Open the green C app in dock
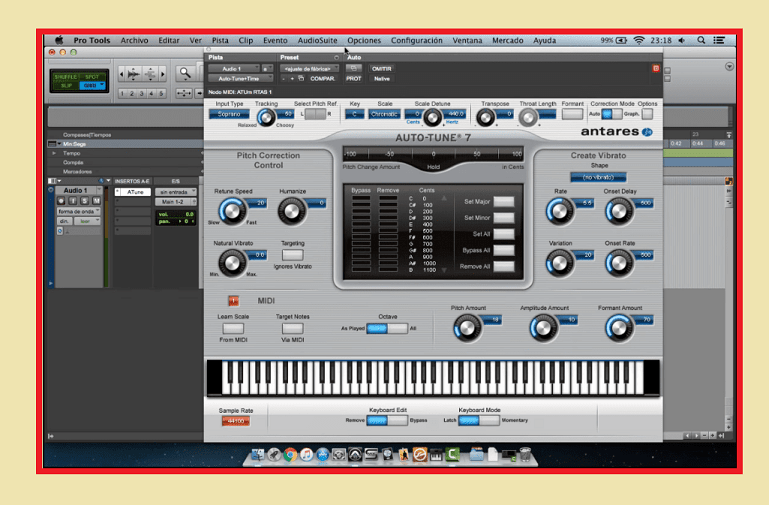Viewport: 769px width, 505px height. (452, 455)
